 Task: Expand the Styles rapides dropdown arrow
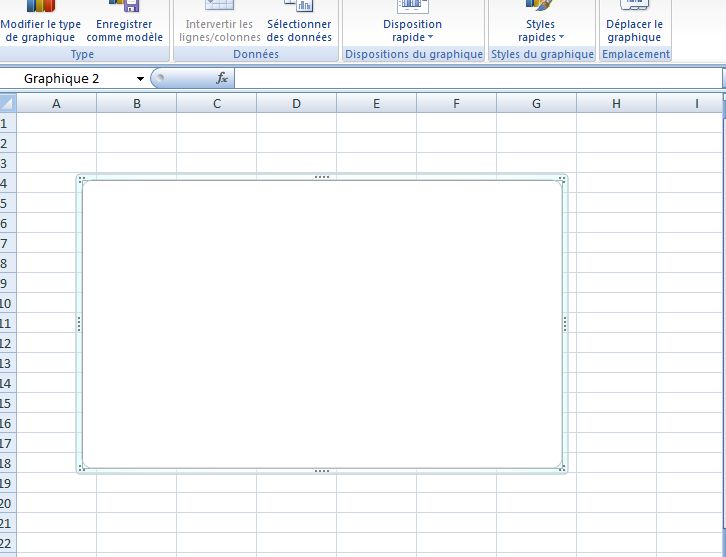(561, 38)
